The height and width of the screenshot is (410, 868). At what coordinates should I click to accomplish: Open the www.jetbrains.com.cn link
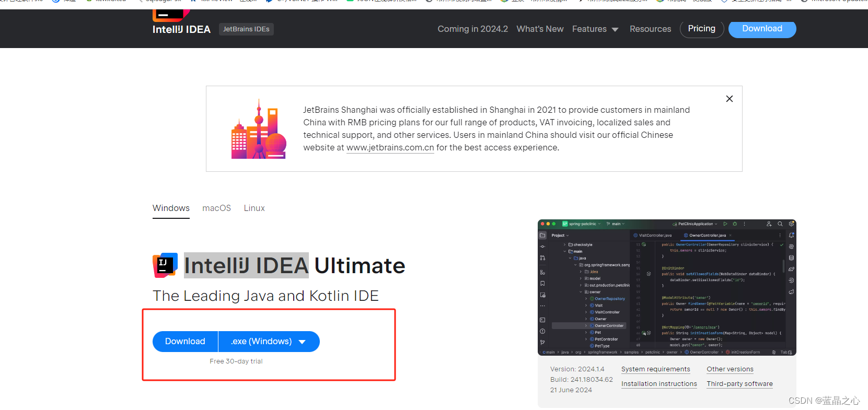point(390,148)
